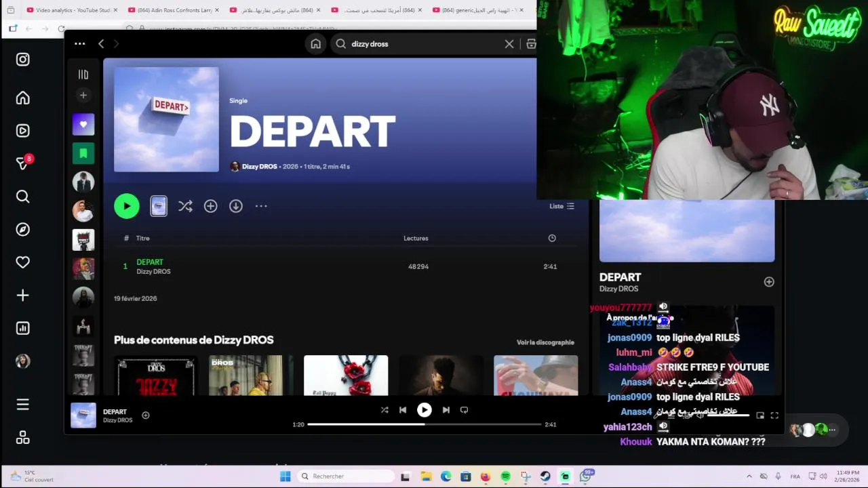Save DEPART single to library

click(210, 206)
